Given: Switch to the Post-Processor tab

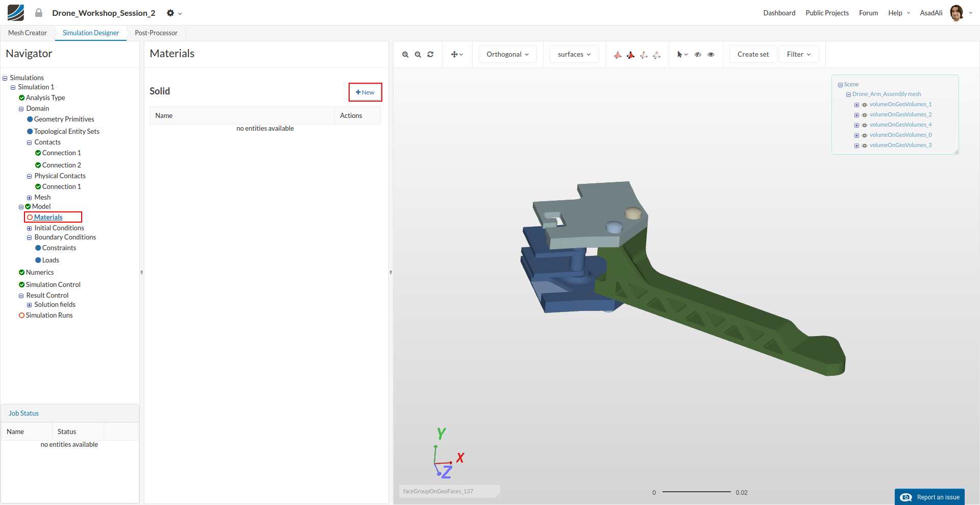Looking at the screenshot, I should tap(156, 33).
